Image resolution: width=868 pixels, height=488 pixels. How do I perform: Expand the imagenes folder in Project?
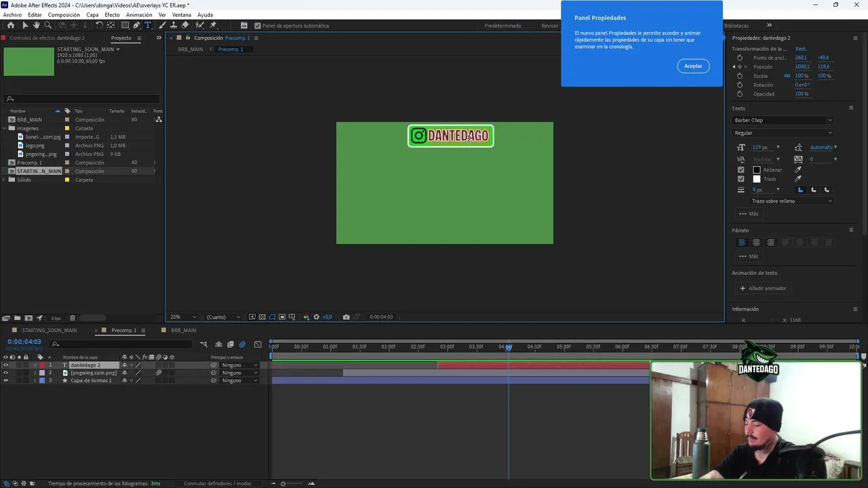point(5,128)
